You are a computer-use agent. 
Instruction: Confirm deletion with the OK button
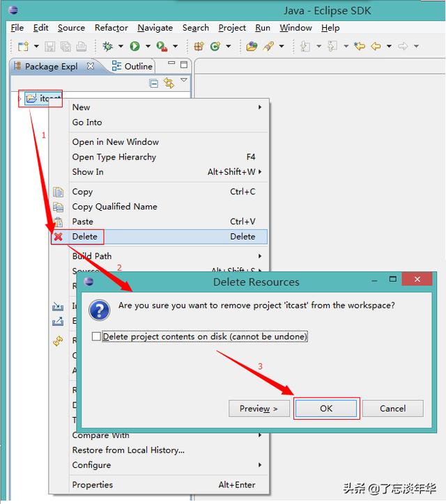pos(326,408)
